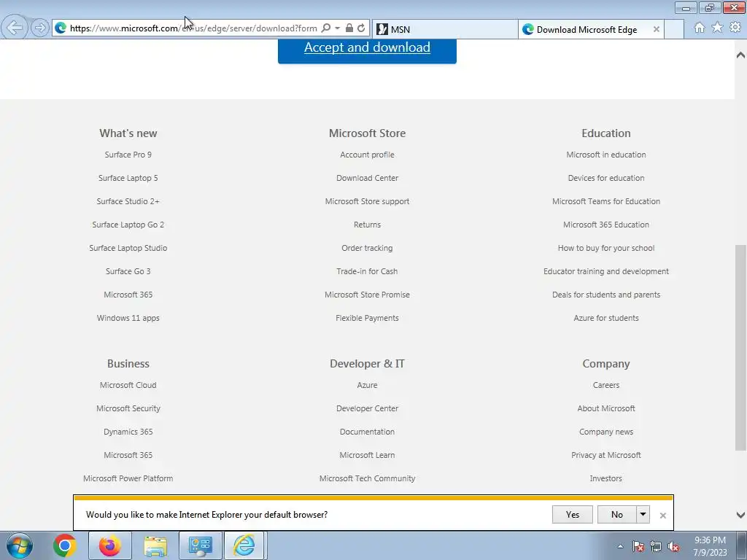View the security lock icon report
The width and height of the screenshot is (747, 560).
pyautogui.click(x=349, y=28)
